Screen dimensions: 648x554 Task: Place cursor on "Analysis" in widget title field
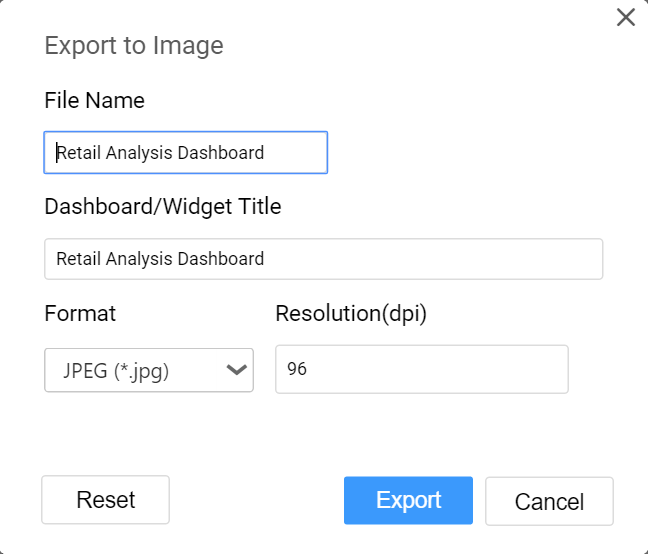coord(139,259)
